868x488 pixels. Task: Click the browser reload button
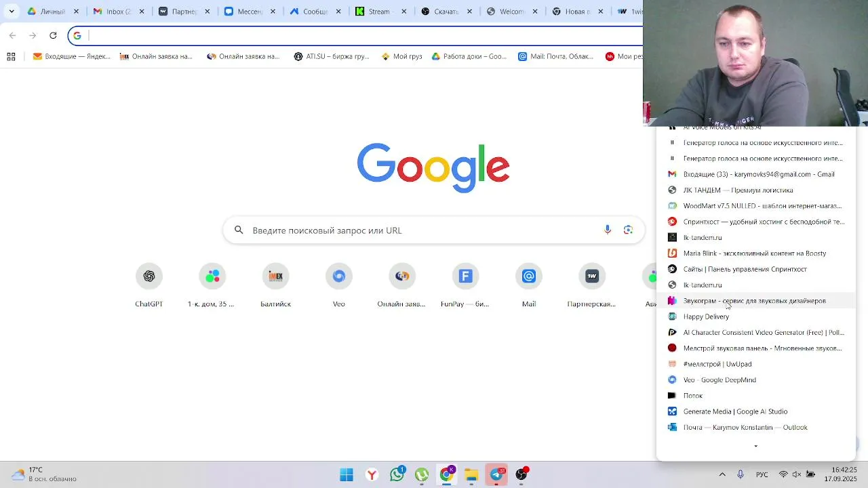point(53,35)
